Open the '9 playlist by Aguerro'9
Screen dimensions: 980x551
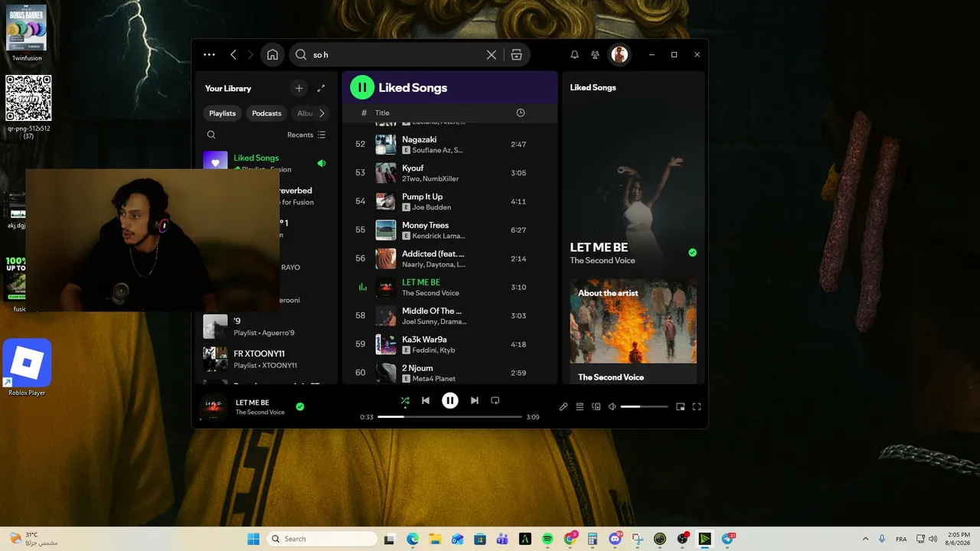266,327
